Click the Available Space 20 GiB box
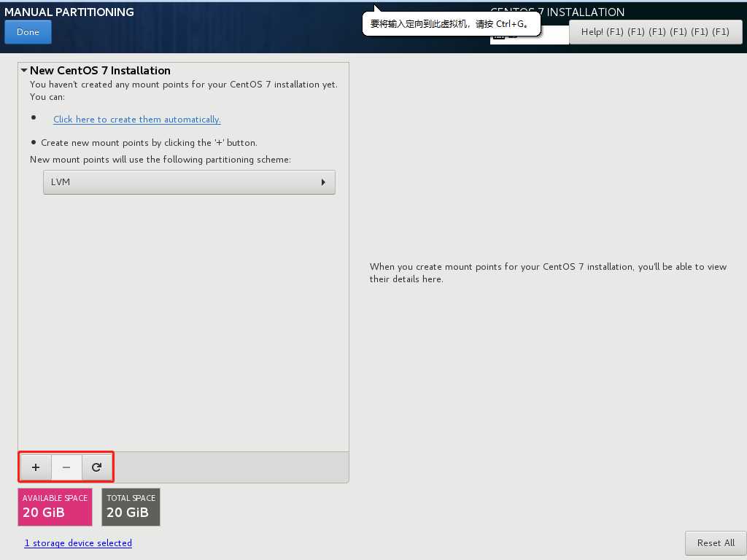 (55, 507)
